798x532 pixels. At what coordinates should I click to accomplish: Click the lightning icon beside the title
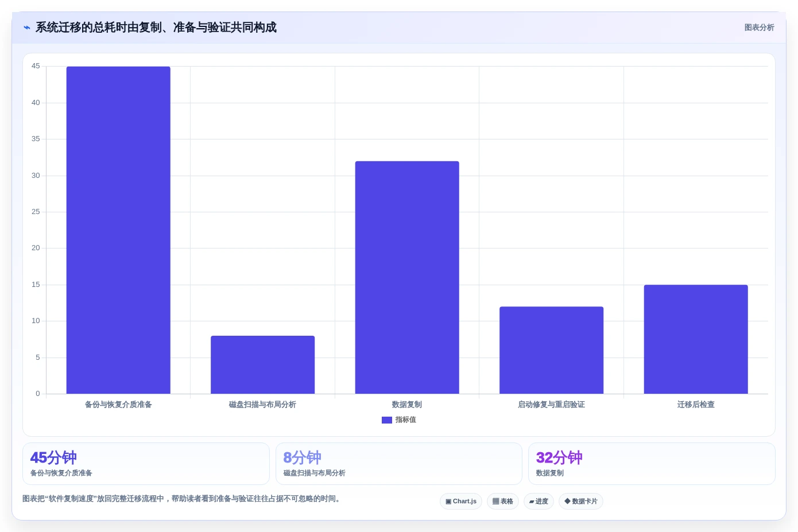[x=27, y=28]
